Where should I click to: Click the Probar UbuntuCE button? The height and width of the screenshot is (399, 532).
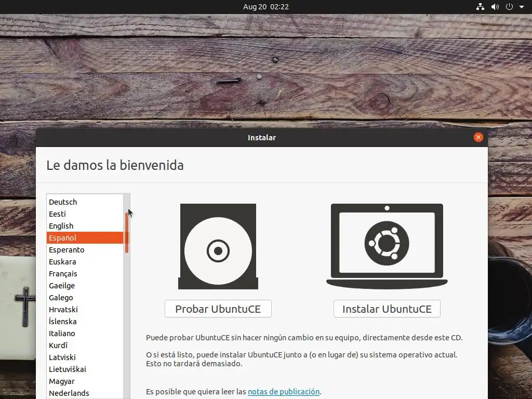pyautogui.click(x=218, y=309)
